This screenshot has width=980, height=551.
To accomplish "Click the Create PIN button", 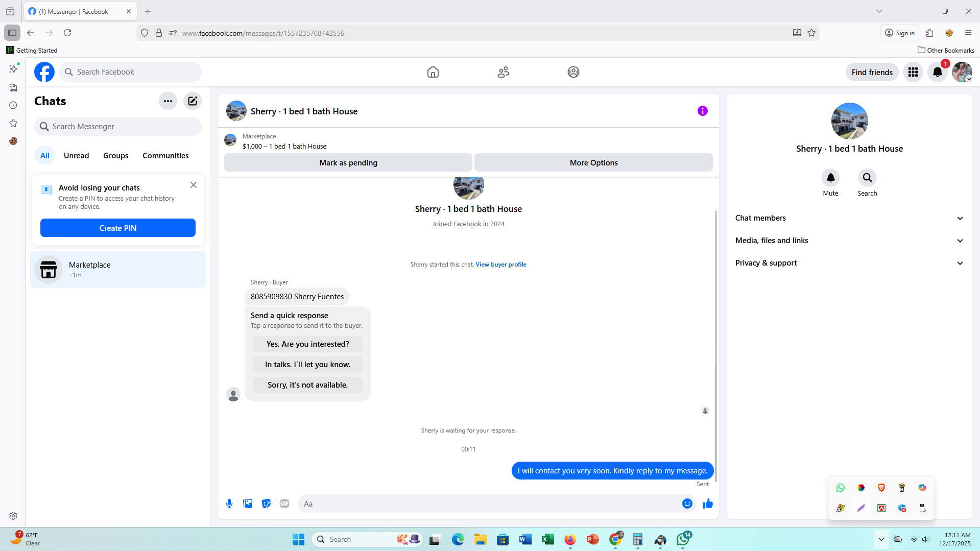I will click(x=118, y=228).
